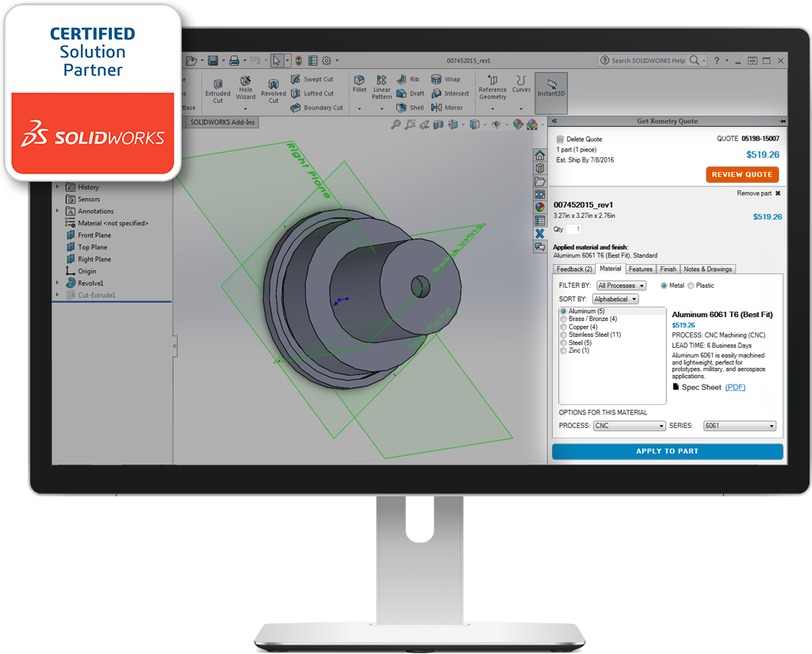Activate the Shell tool

(410, 106)
